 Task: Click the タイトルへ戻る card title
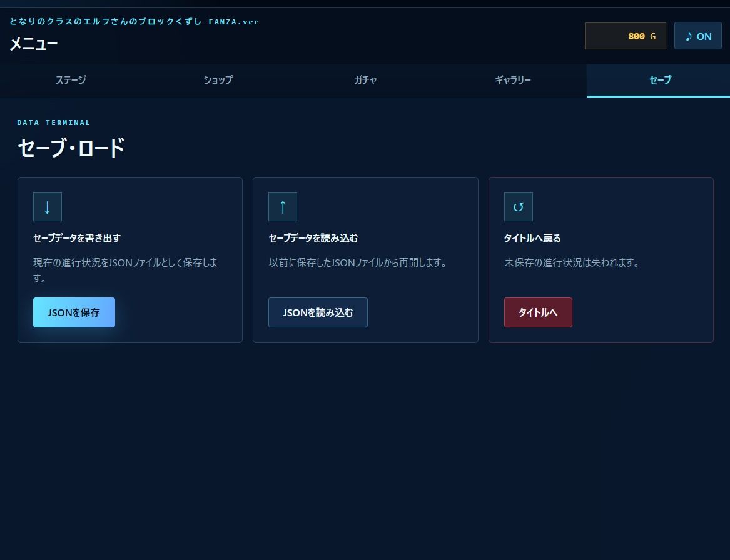532,238
